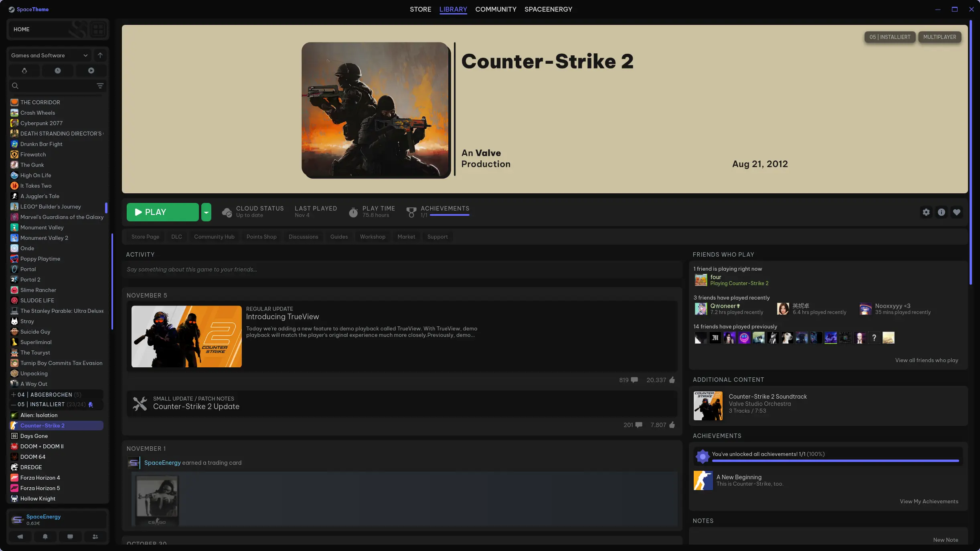Click the game info circle icon

pos(941,212)
